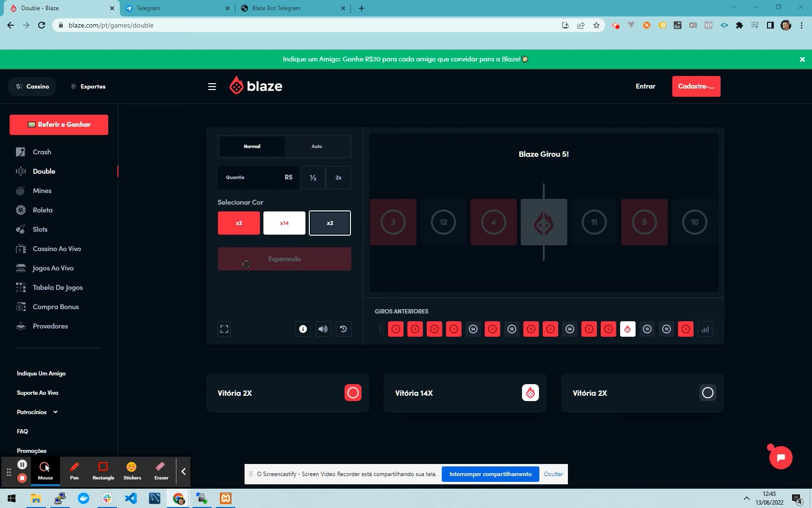Screen dimensions: 812x508
Task: Select the Mines game icon
Action: pyautogui.click(x=20, y=191)
